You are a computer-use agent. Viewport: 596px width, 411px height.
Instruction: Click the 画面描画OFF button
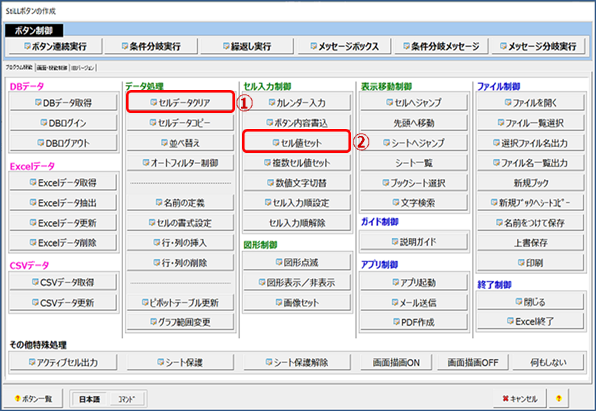coord(472,362)
